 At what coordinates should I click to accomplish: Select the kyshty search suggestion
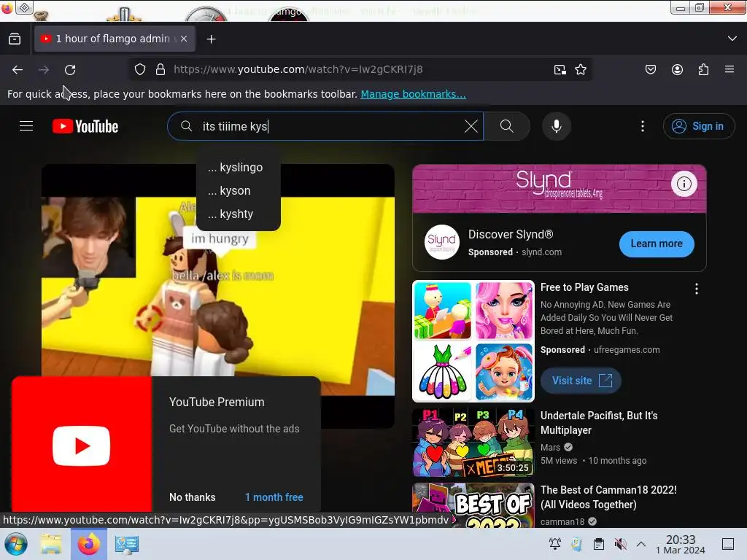pyautogui.click(x=239, y=214)
